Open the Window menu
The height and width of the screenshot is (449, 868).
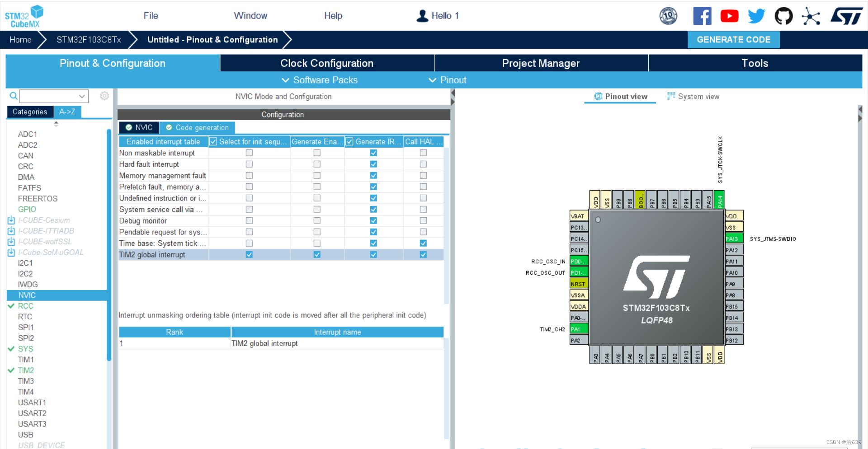pos(250,16)
